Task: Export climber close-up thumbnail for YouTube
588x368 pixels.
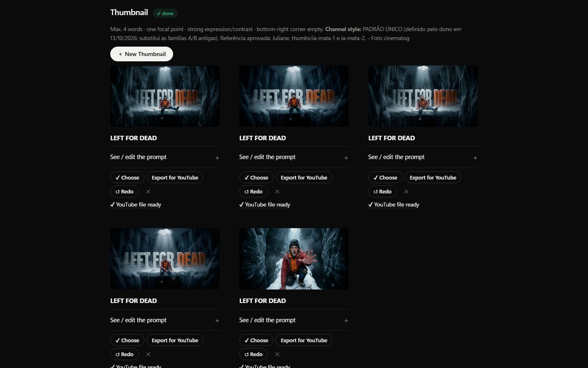Action: click(304, 340)
